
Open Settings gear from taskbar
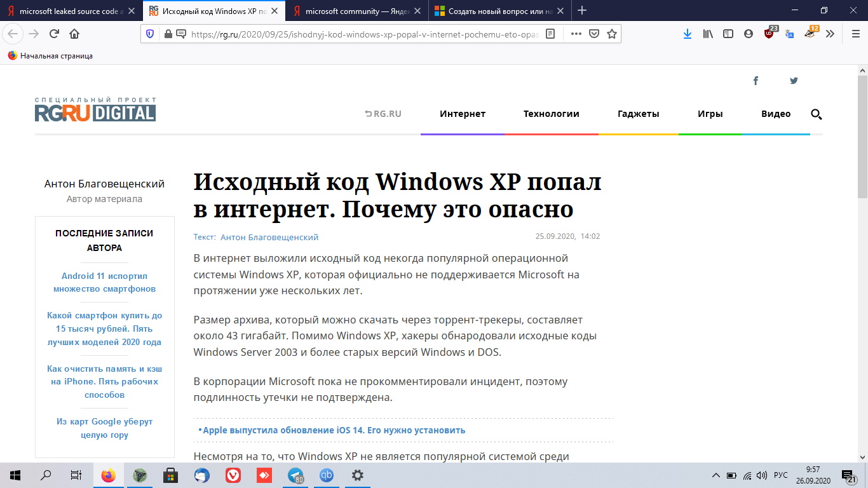(358, 475)
